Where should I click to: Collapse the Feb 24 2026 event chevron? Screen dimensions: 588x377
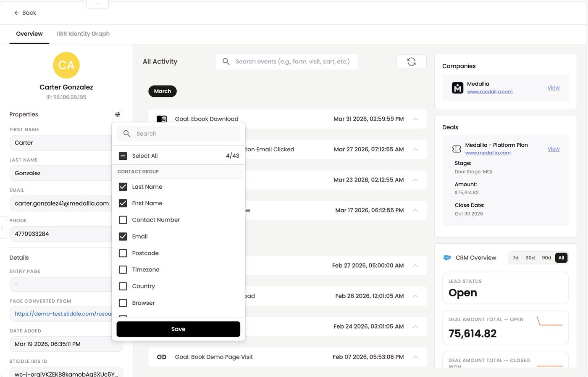[x=415, y=327]
